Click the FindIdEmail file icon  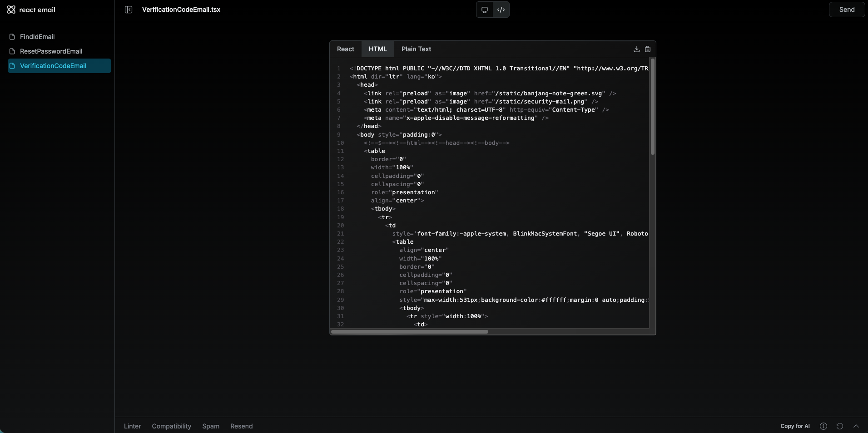(x=12, y=37)
